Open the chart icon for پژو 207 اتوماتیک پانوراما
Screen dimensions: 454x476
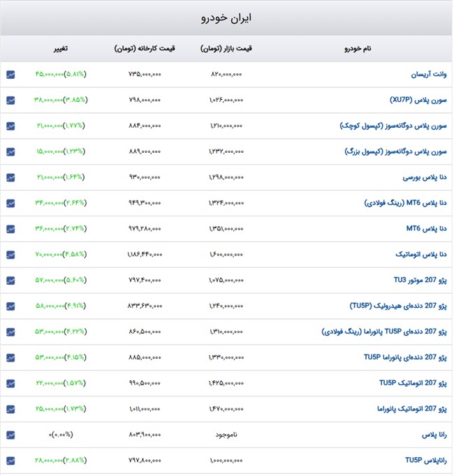10,410
